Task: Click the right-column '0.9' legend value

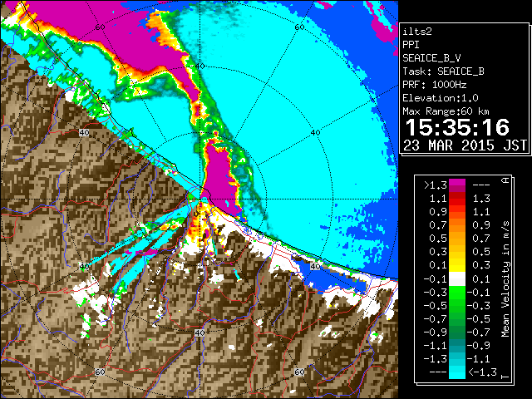Action: (x=481, y=225)
